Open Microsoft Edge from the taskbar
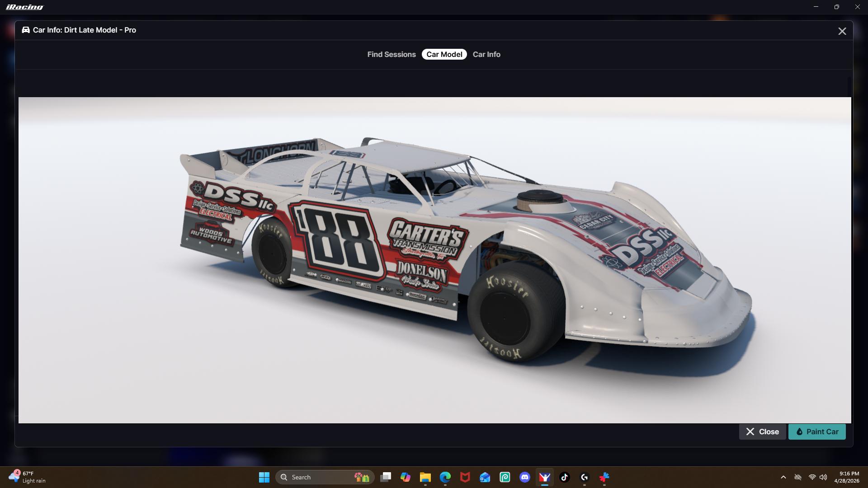 coord(445,477)
